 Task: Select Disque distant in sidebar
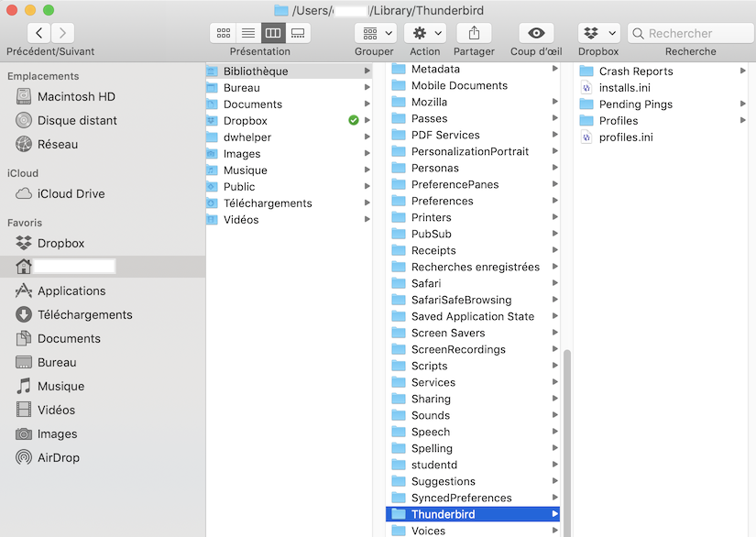tap(103, 121)
